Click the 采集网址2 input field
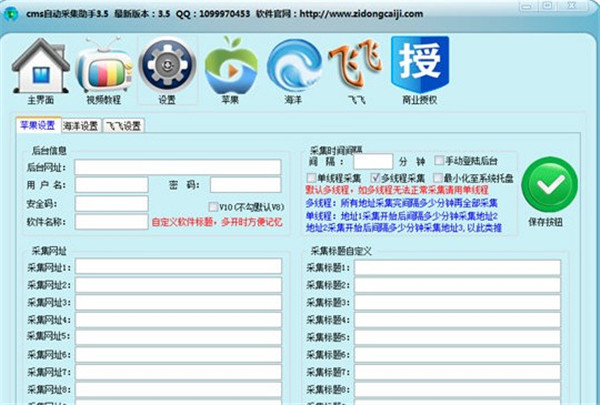This screenshot has height=405, width=600. point(178,285)
